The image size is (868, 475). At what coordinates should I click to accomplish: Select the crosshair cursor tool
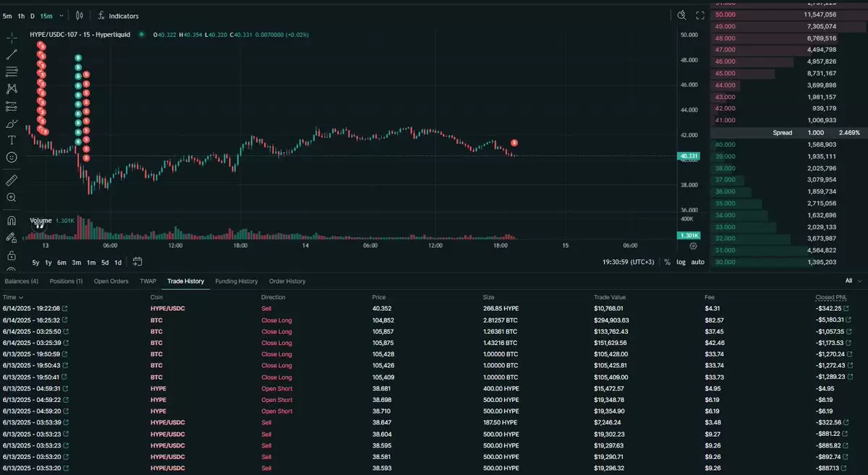pyautogui.click(x=12, y=37)
